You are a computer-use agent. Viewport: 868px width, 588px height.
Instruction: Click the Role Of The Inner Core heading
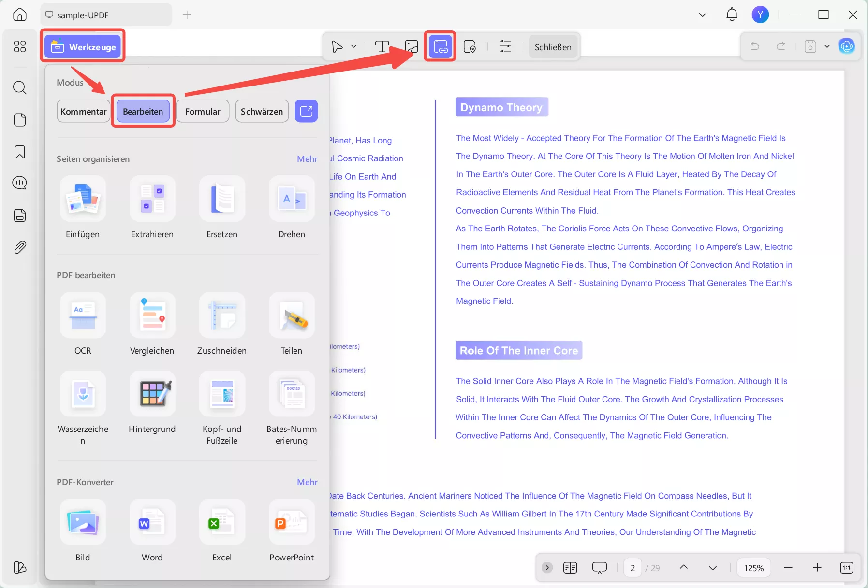(519, 350)
